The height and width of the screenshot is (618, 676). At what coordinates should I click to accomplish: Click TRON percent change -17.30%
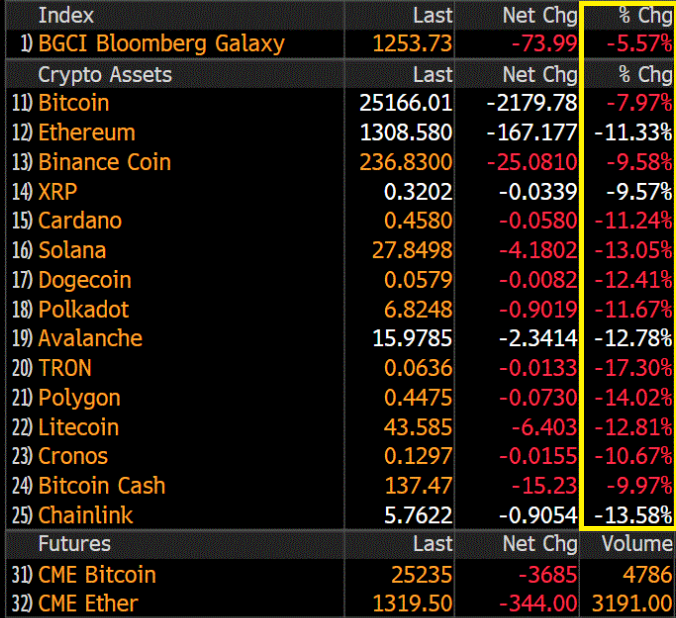pyautogui.click(x=633, y=368)
